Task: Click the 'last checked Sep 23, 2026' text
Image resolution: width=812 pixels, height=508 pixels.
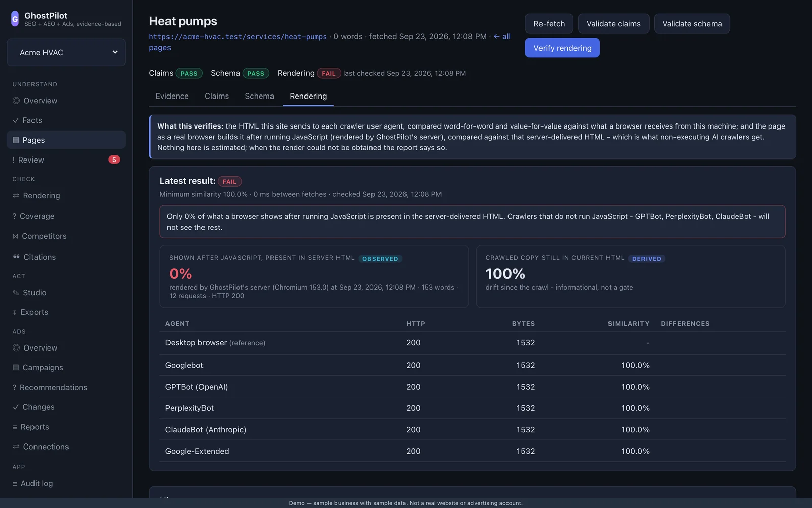Action: (x=404, y=73)
